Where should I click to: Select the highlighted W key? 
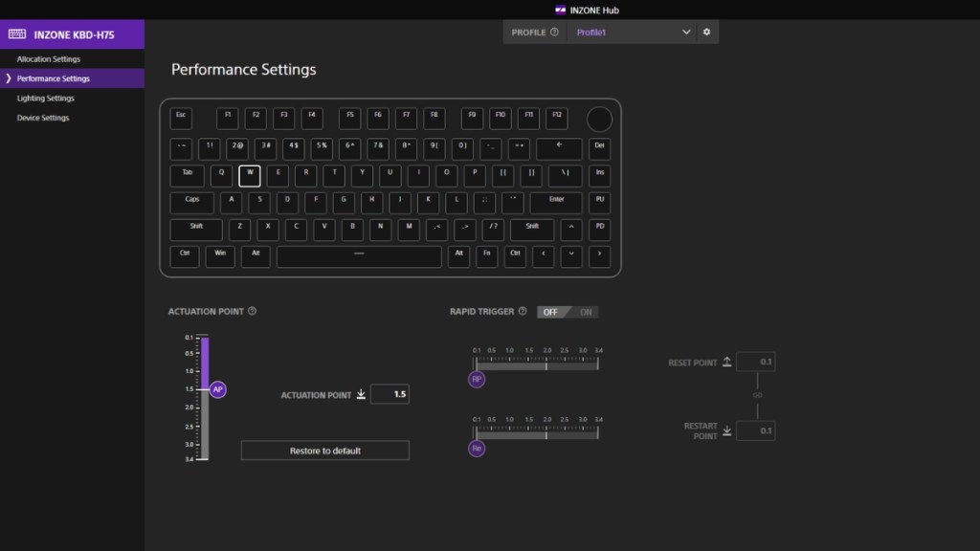pyautogui.click(x=249, y=176)
